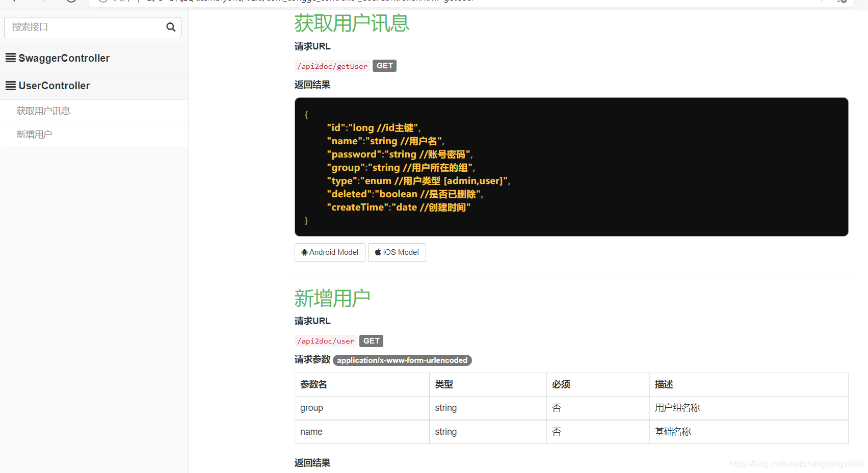Click the 返回结果 label below the parameter table
Viewport: 868px width, 473px height.
[x=312, y=463]
